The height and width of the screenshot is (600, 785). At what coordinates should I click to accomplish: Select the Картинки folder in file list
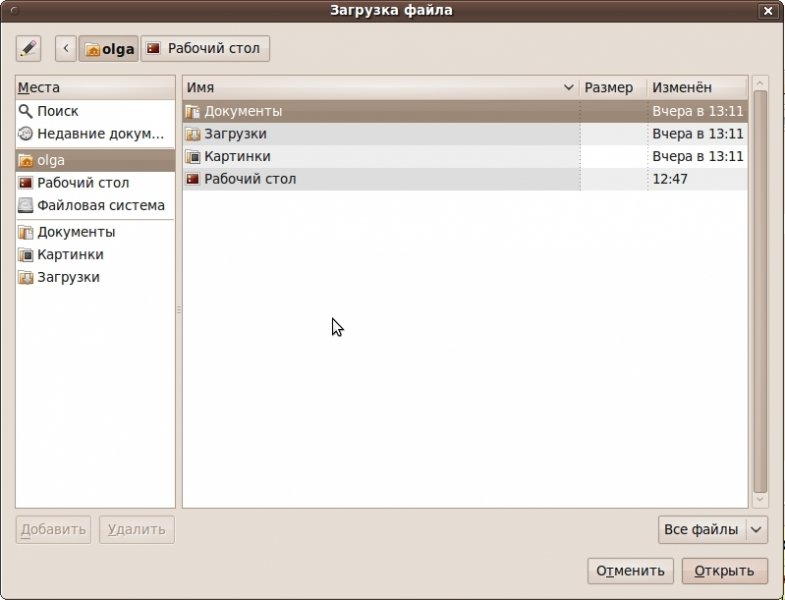465,156
